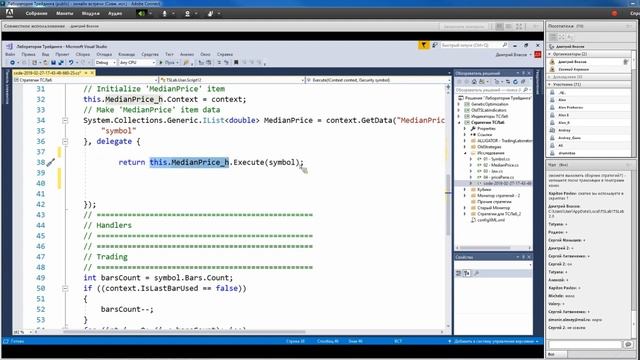Click the raise hand status icon
This screenshot has height=360, width=640.
(x=211, y=13)
